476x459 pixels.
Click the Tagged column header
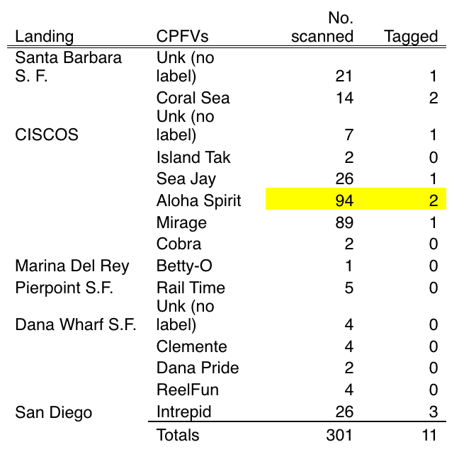(x=410, y=37)
